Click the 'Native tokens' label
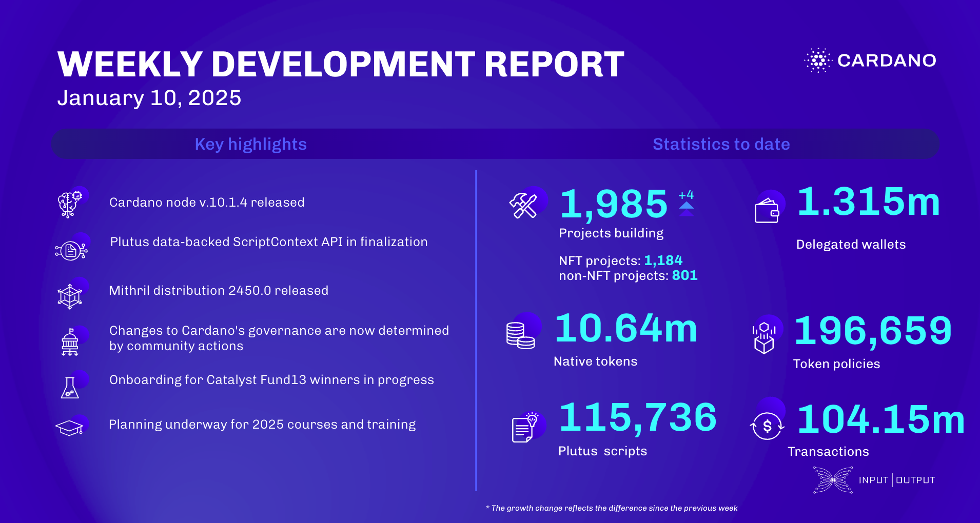This screenshot has width=980, height=523. coord(595,361)
